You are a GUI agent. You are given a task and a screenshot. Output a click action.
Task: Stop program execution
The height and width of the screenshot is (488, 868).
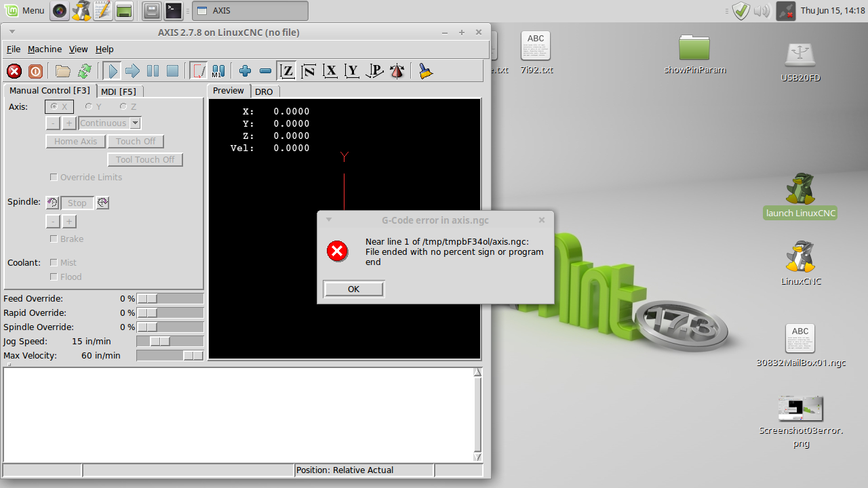pyautogui.click(x=172, y=70)
